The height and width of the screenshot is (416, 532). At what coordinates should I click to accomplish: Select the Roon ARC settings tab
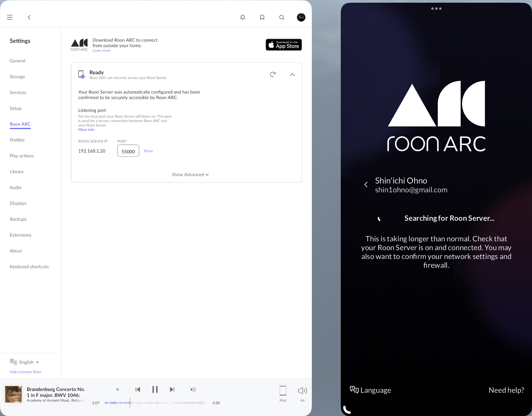[20, 124]
